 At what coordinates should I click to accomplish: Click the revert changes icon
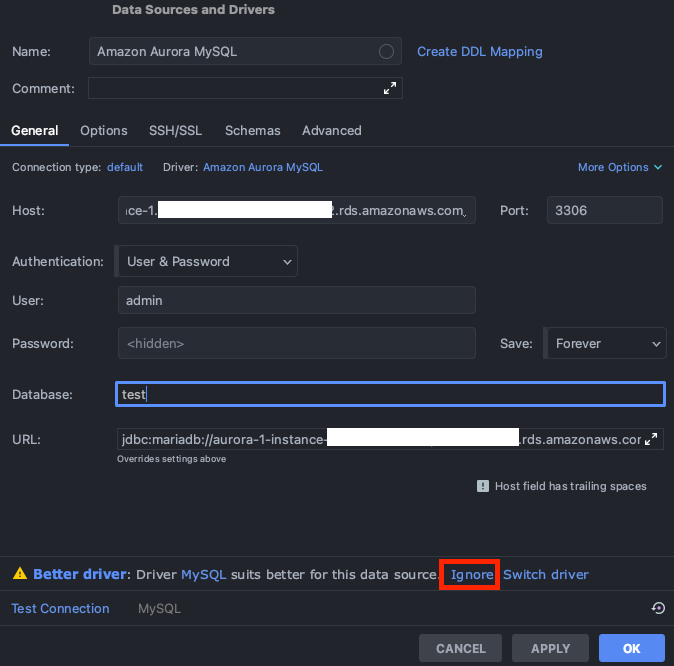click(x=658, y=608)
